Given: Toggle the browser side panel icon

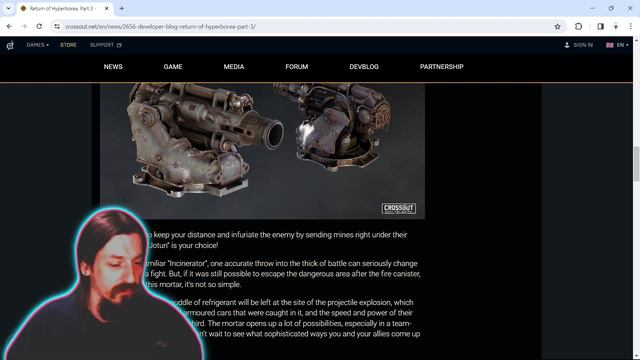Looking at the screenshot, I should click(600, 27).
